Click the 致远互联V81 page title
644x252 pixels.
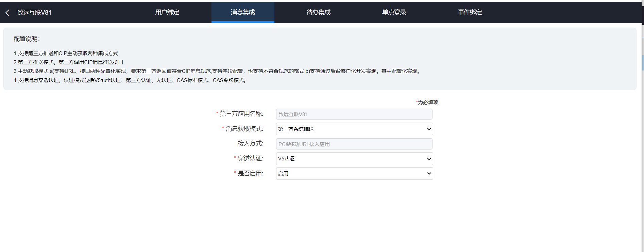34,13
